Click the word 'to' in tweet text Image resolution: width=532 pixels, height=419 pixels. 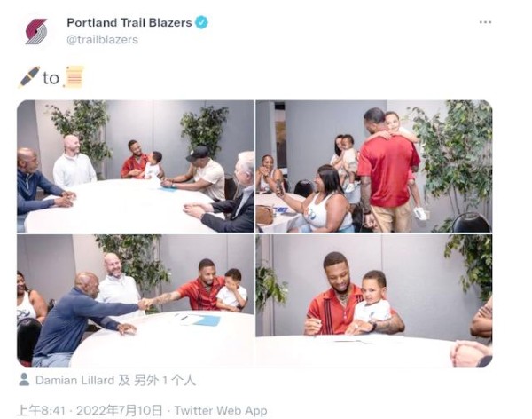51,78
